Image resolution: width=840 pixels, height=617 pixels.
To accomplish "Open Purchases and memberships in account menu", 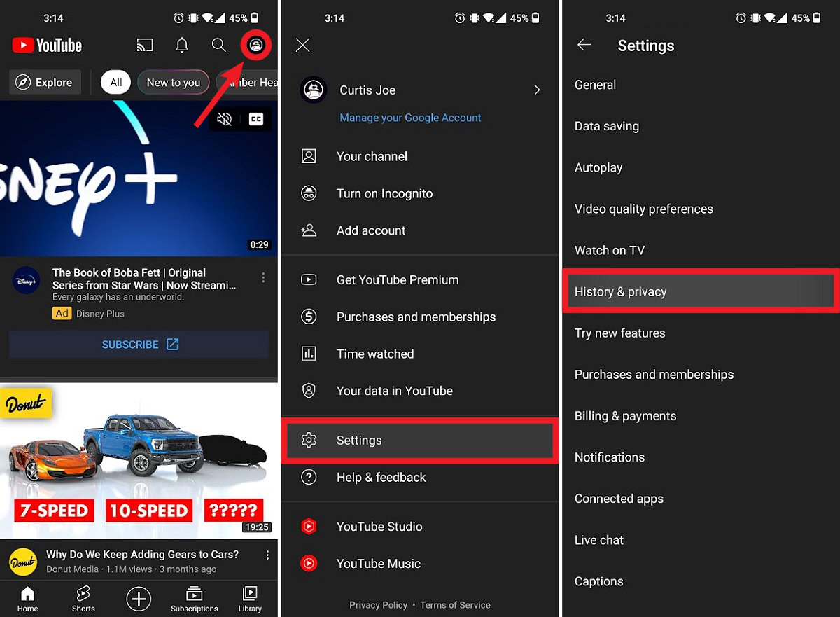I will click(420, 317).
